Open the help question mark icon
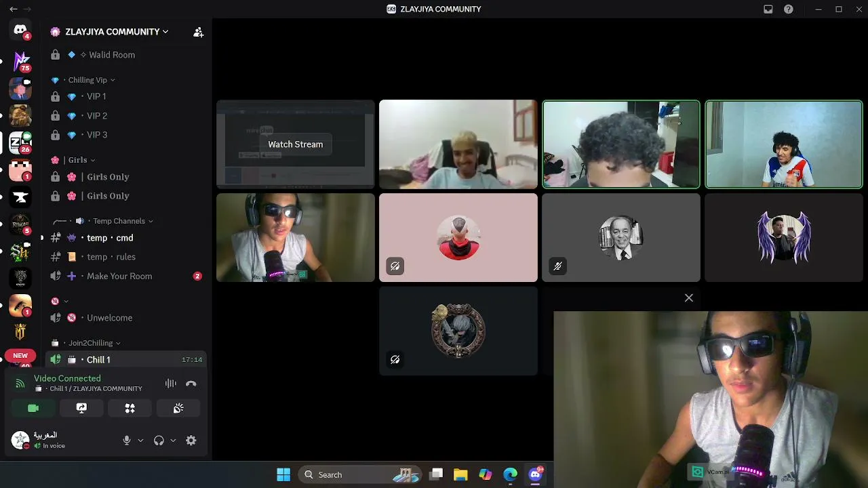 [789, 9]
